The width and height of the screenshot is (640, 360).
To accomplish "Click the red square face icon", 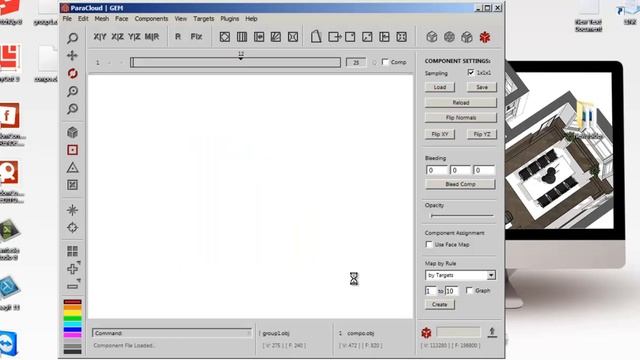I will pyautogui.click(x=73, y=150).
